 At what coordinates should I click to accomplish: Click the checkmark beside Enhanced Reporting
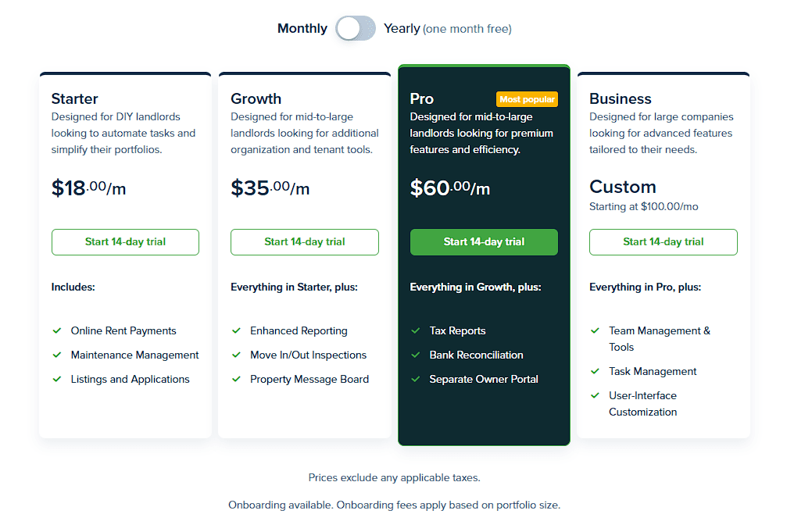(236, 330)
